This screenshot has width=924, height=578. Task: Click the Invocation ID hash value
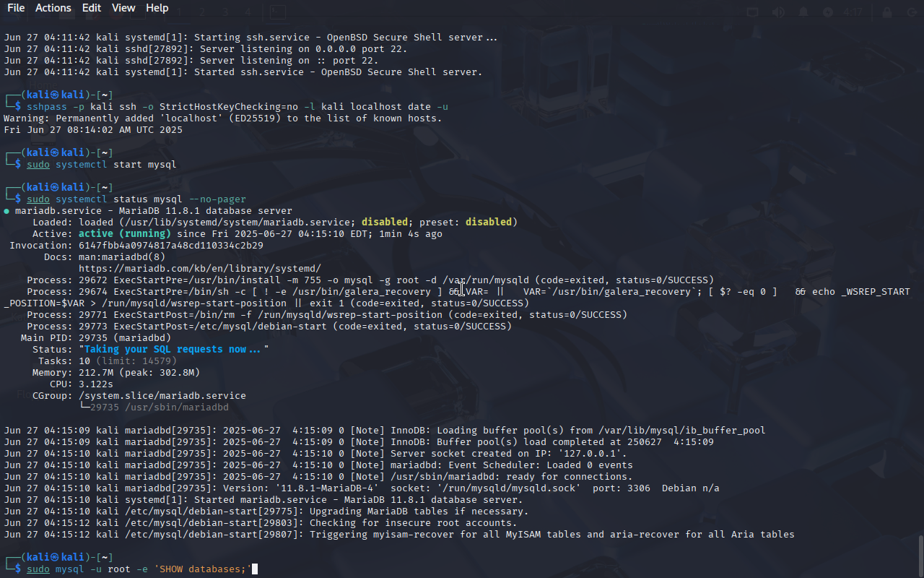click(x=171, y=246)
